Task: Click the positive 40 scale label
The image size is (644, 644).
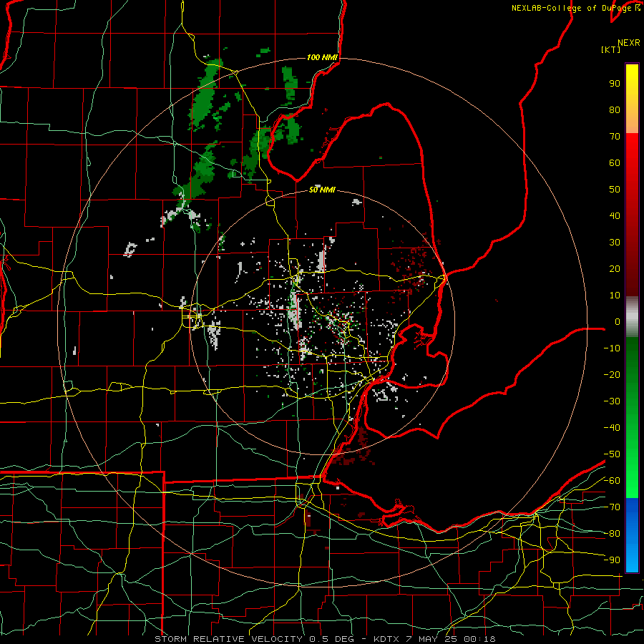Action: (x=615, y=216)
